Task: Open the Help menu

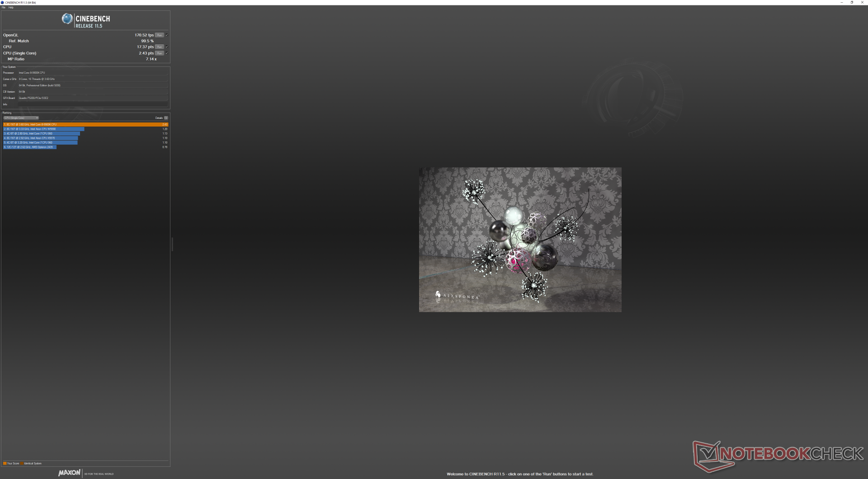Action: pos(11,8)
